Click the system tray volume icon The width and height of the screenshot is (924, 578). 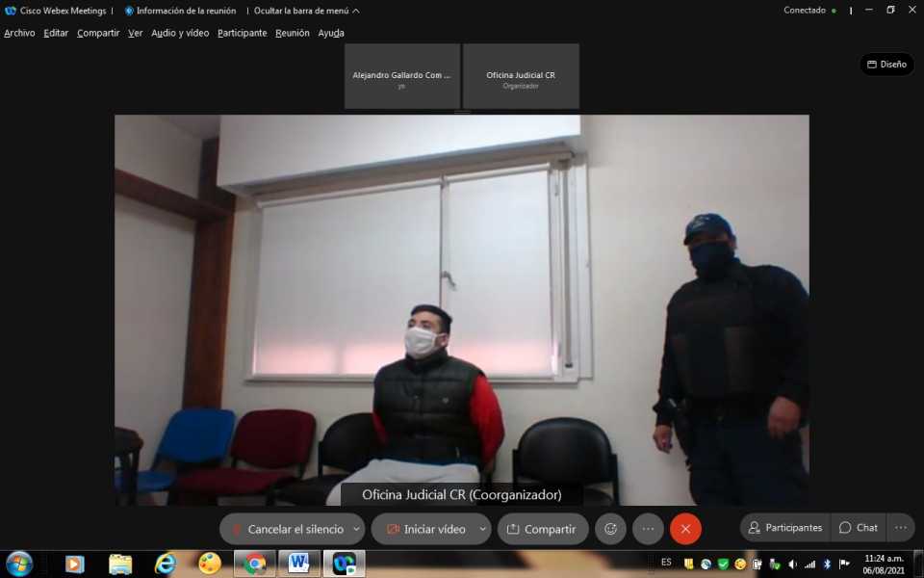click(793, 564)
